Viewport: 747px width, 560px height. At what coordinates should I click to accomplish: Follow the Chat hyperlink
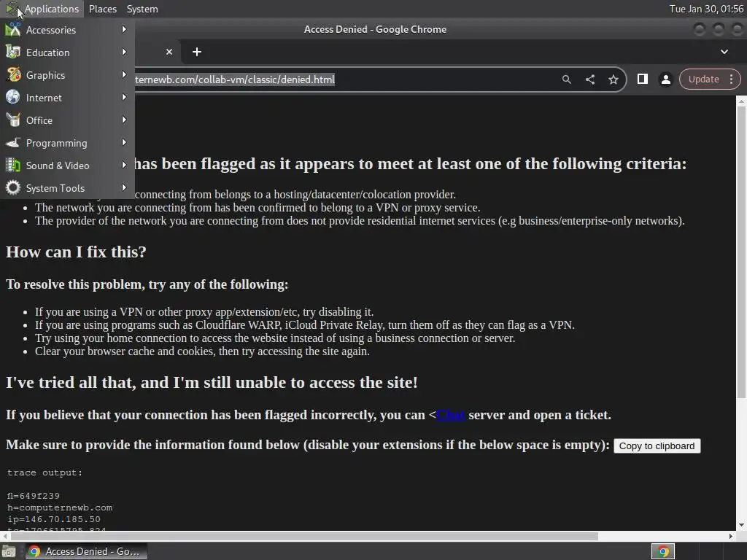pyautogui.click(x=450, y=415)
